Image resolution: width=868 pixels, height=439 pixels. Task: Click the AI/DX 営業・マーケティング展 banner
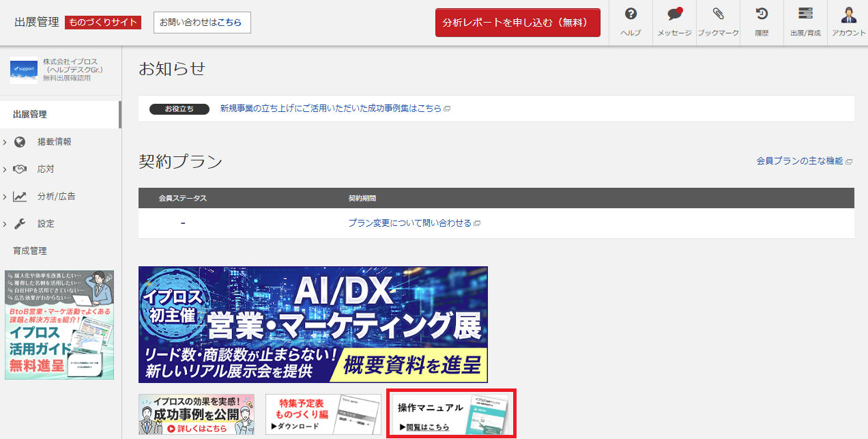pos(313,324)
